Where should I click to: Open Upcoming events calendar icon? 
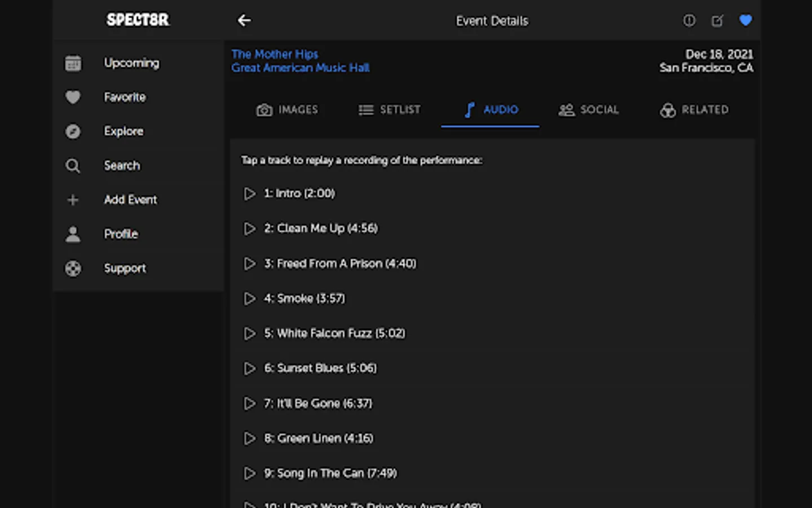[x=73, y=63]
